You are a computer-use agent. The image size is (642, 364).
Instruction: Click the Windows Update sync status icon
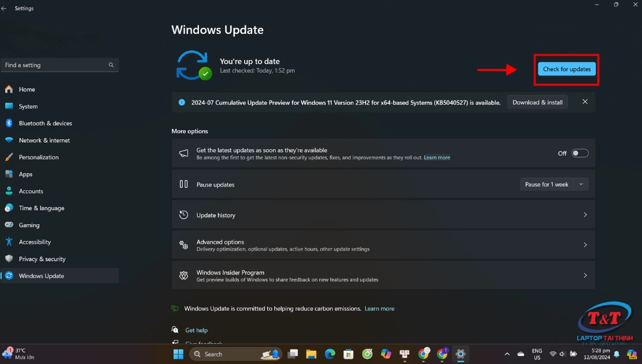pyautogui.click(x=194, y=65)
